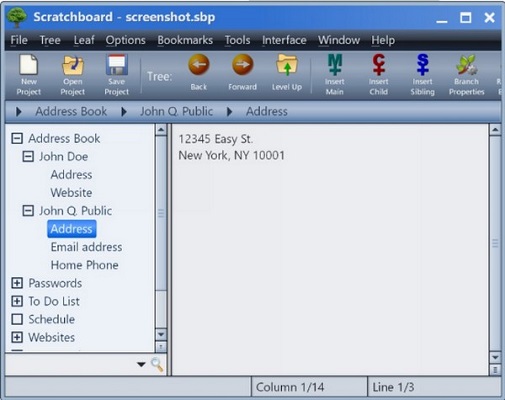The width and height of the screenshot is (505, 400).
Task: Click the empty box beside Schedule
Action: coord(17,319)
